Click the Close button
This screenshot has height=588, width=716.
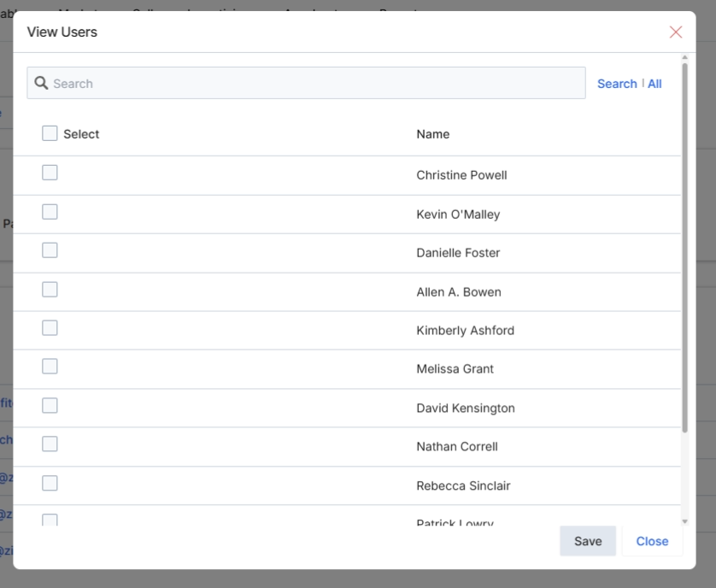652,541
